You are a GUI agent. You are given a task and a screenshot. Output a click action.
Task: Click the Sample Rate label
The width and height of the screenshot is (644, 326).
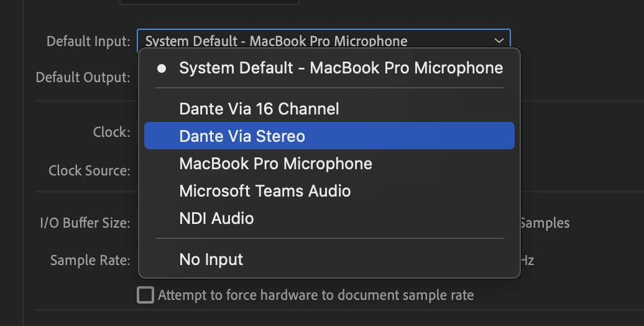click(x=90, y=260)
